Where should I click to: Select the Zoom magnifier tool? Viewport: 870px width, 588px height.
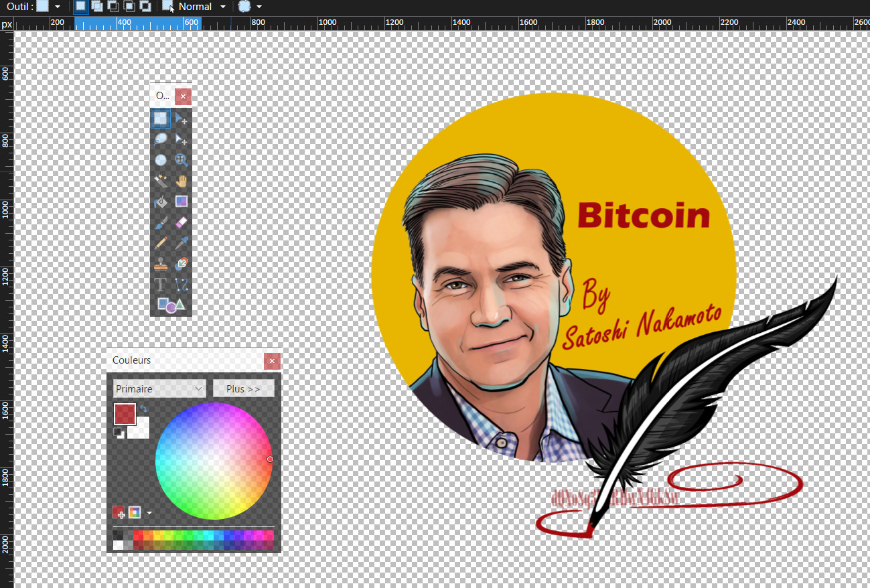[181, 160]
